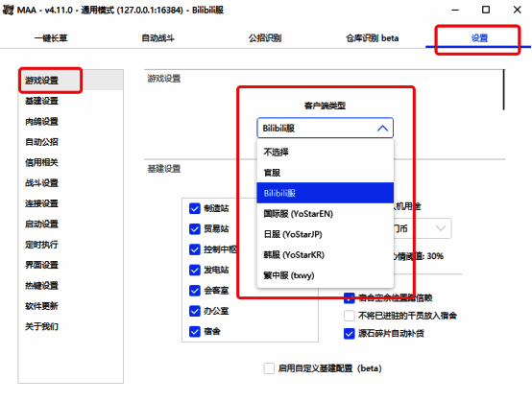Image resolution: width=532 pixels, height=402 pixels.
Task: Click the MAA app icon in title bar
Action: coord(8,10)
